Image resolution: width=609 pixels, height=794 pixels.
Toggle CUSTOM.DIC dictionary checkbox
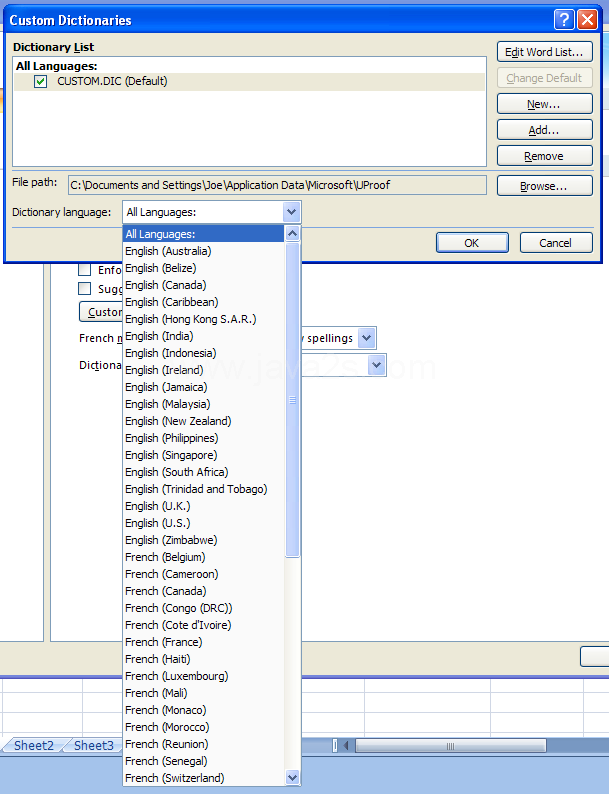click(x=40, y=81)
